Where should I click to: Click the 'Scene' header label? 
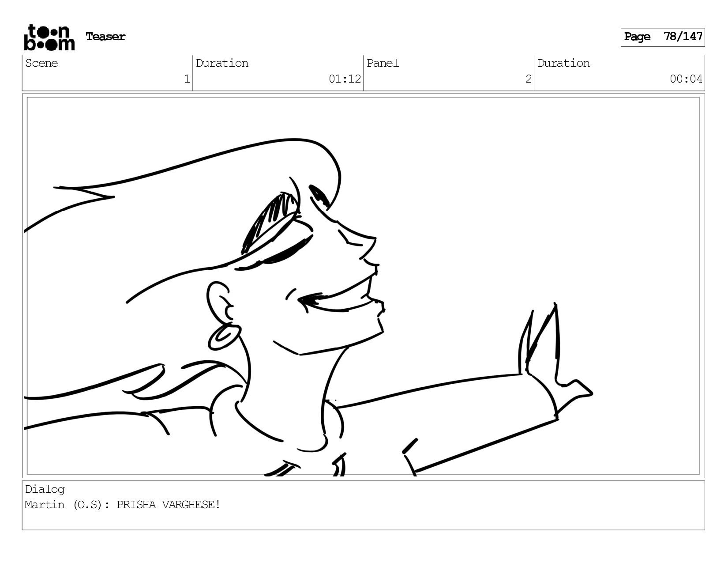click(x=41, y=63)
